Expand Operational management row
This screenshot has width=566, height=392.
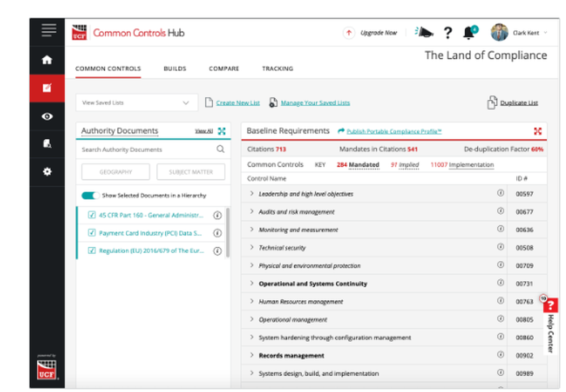click(x=252, y=319)
